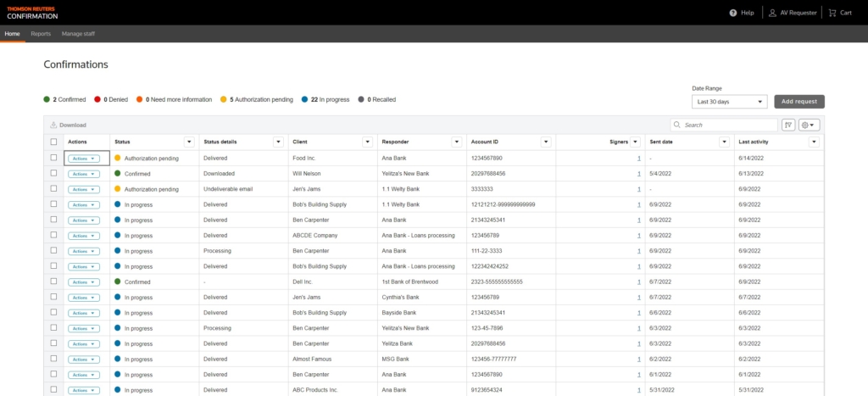The image size is (868, 396).
Task: Go to the Manage staff tab
Action: coord(78,34)
